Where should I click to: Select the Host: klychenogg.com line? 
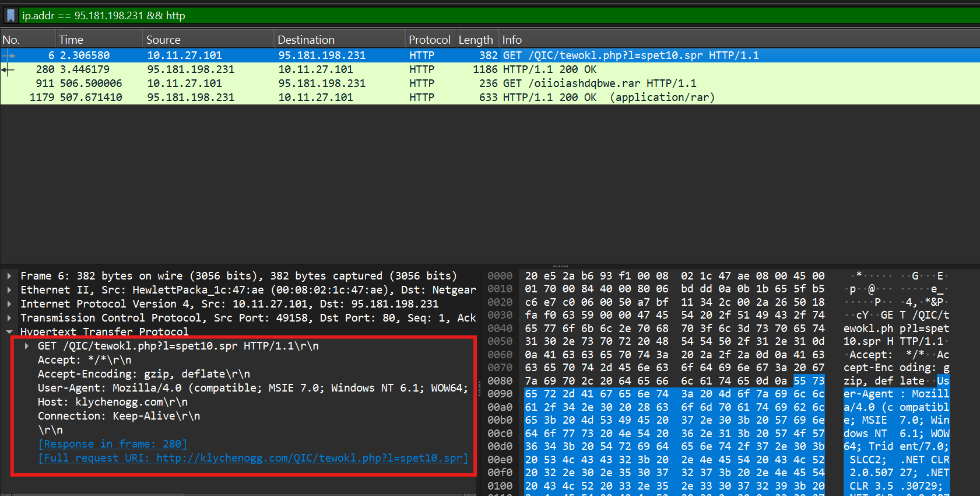tap(113, 402)
